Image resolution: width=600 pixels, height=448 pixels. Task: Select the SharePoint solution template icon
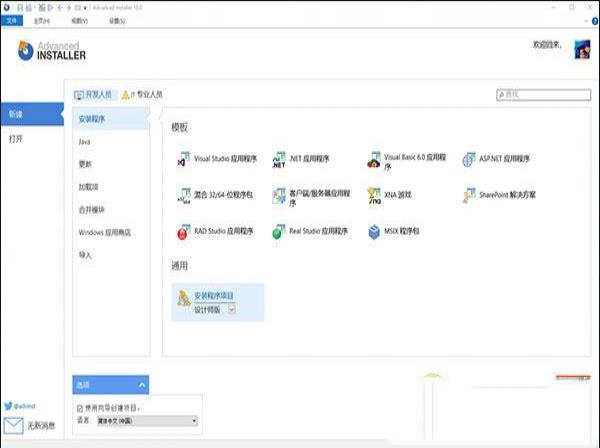point(469,195)
